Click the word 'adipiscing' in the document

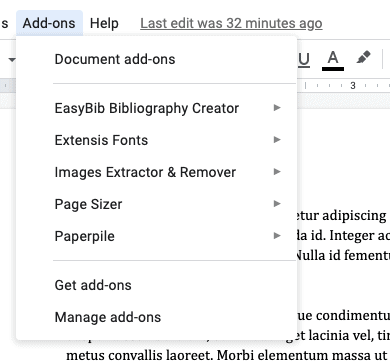click(354, 216)
